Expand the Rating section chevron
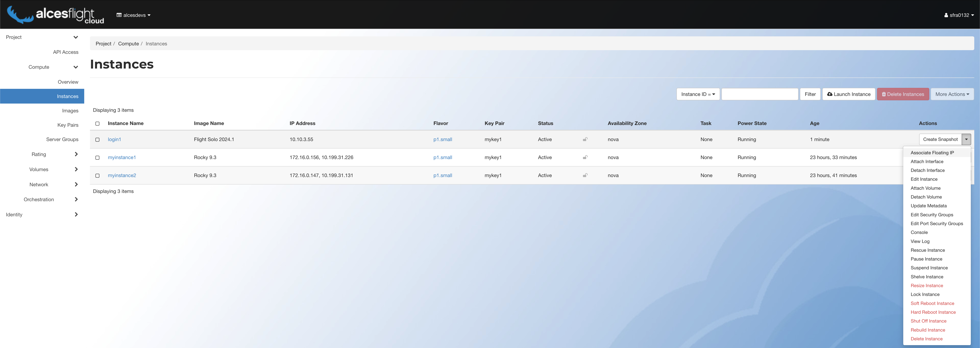 coord(76,154)
